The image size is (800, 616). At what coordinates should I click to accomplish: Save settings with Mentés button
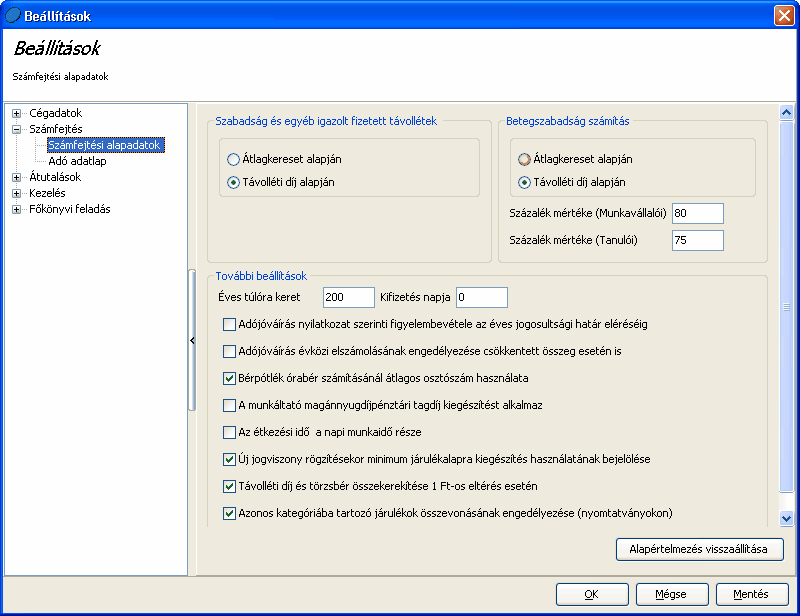(752, 595)
